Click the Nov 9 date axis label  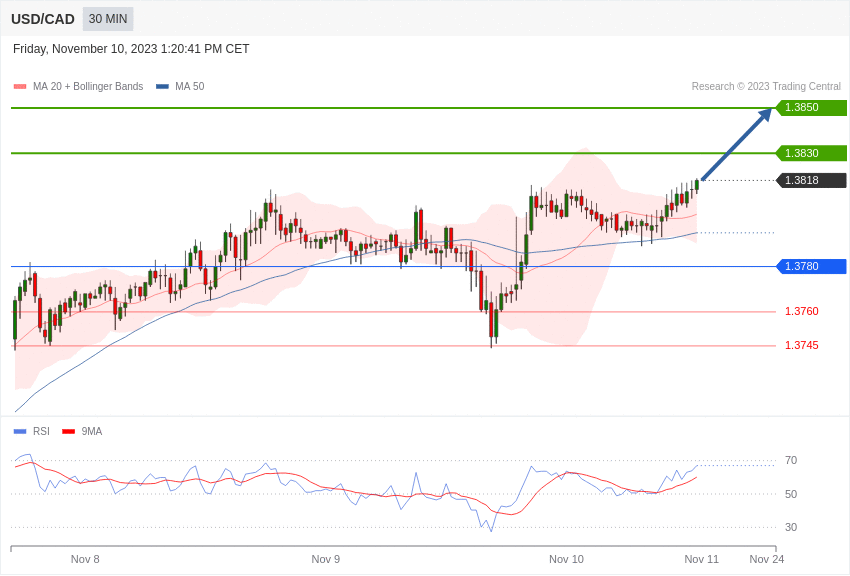click(326, 559)
